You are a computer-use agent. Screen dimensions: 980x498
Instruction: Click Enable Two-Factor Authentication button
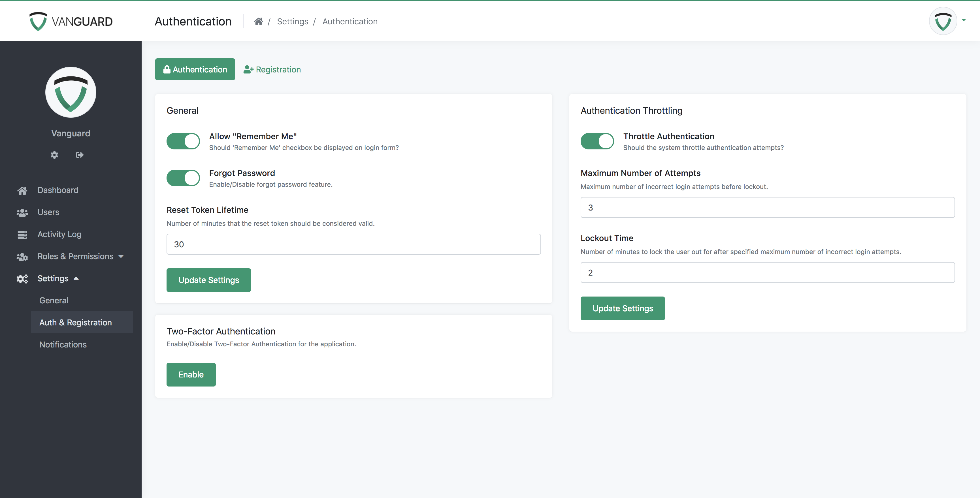(x=191, y=374)
